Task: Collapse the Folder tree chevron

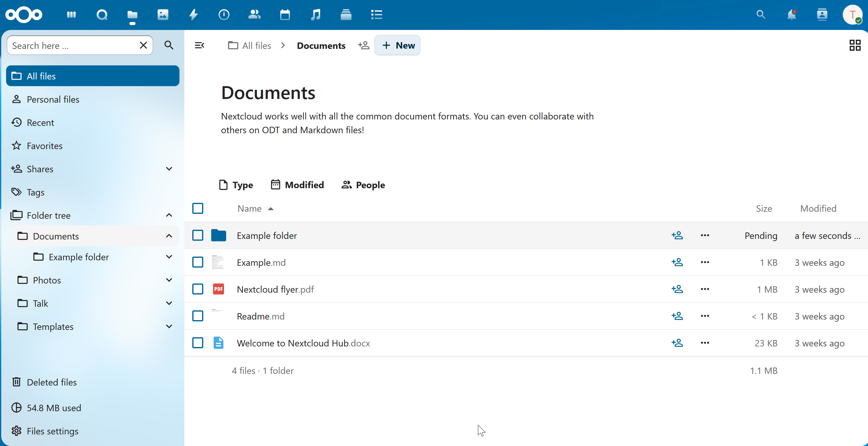Action: (x=169, y=215)
